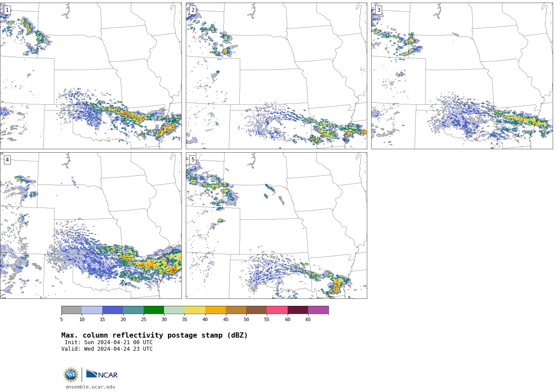This screenshot has height=392, width=557.
Task: Open ensemble member 5 reflectivity map
Action: tap(276, 225)
